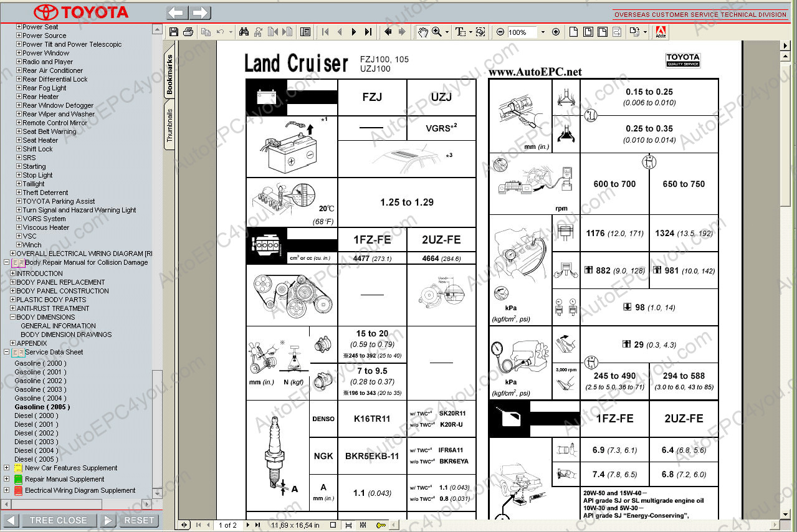Click the Adobe logo icon

661,32
